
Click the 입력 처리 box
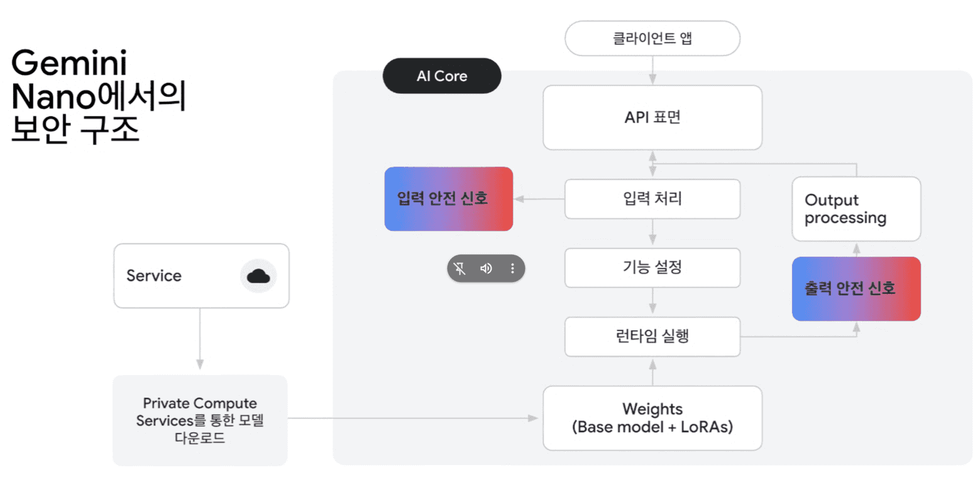point(652,199)
